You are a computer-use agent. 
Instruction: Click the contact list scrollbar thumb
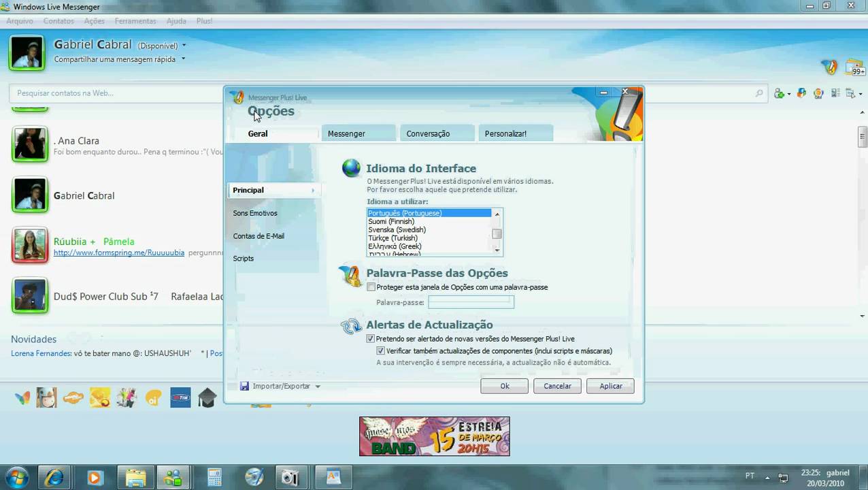pyautogui.click(x=863, y=136)
